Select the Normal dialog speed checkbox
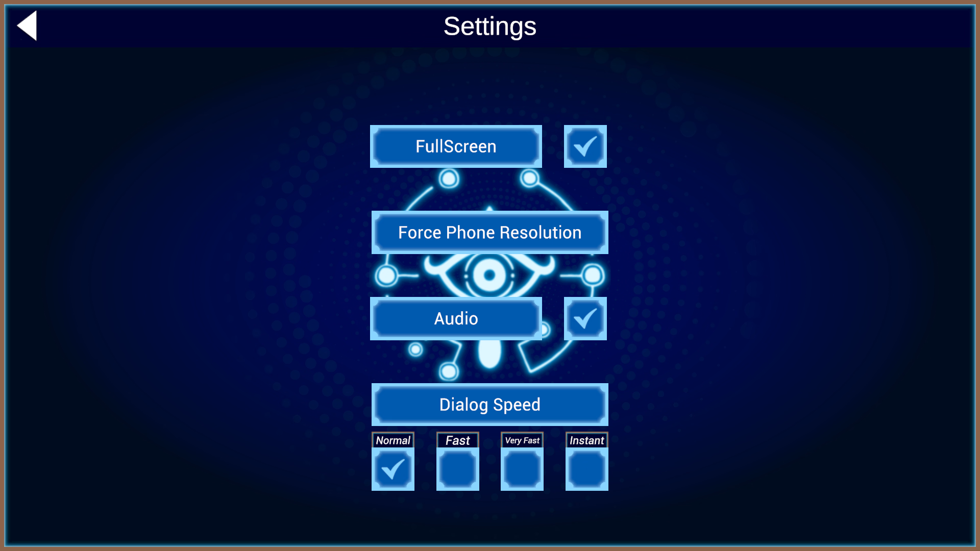Viewport: 980px width, 551px height. [x=393, y=469]
